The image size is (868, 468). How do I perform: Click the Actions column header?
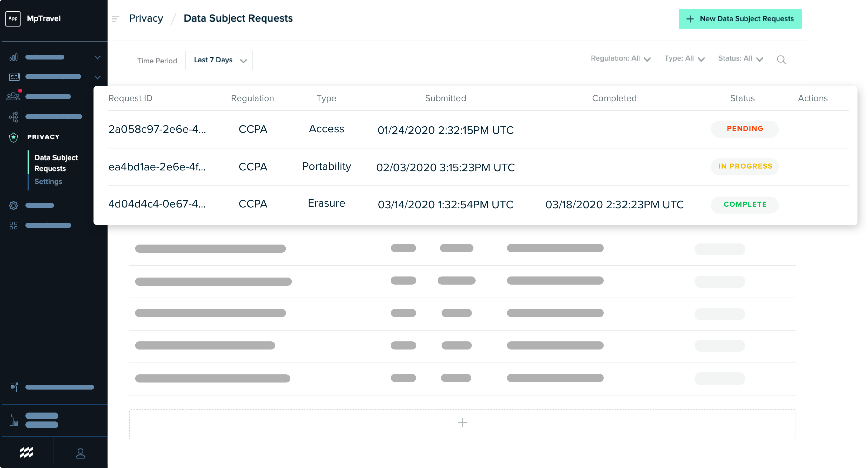(x=812, y=98)
